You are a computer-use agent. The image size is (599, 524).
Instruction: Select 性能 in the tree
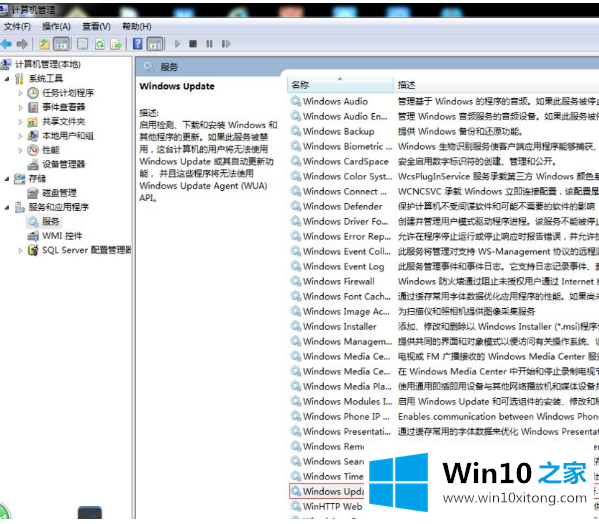[51, 150]
